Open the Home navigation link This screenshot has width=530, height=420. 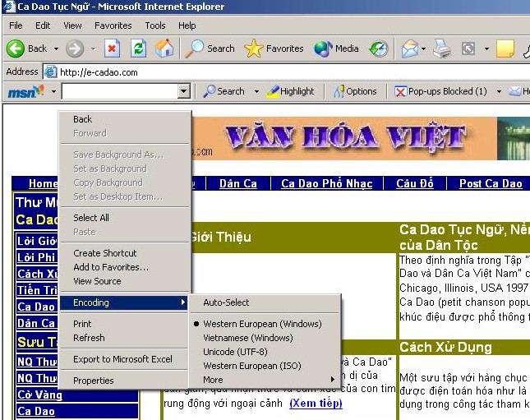point(43,183)
